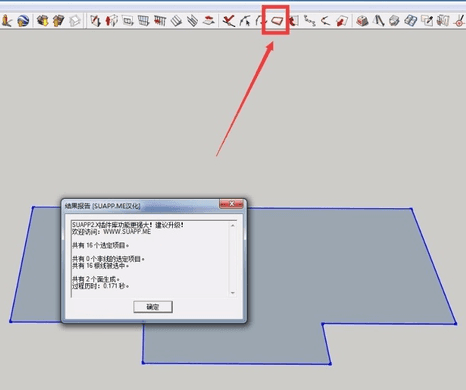Select the blue tiles toolbar icon
Viewport: 466px width, 390px height.
410,21
